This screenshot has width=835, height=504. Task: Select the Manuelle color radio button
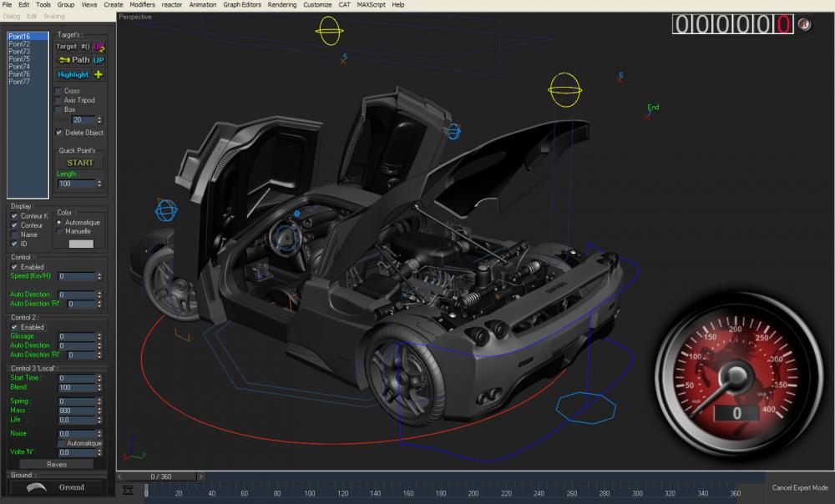pos(58,231)
